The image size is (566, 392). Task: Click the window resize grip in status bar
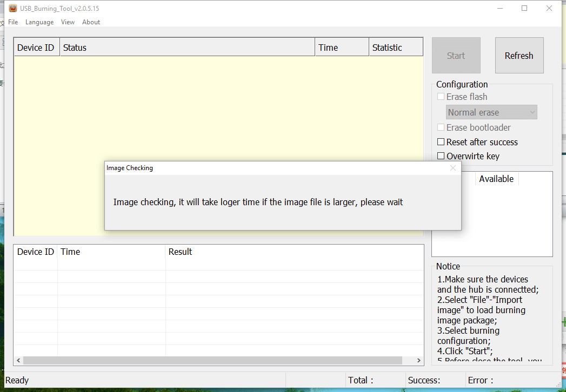[558, 384]
